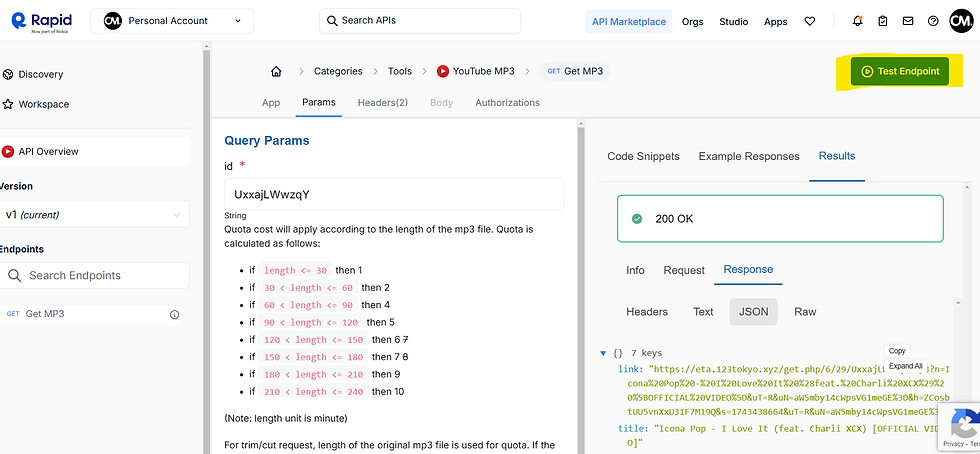
Task: Show the Raw response view
Action: coord(805,312)
